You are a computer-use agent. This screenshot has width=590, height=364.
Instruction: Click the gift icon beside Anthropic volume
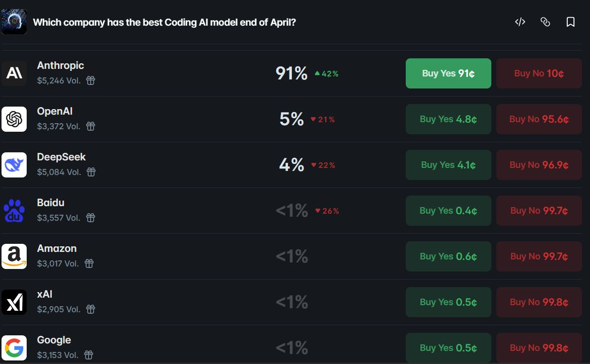point(91,80)
